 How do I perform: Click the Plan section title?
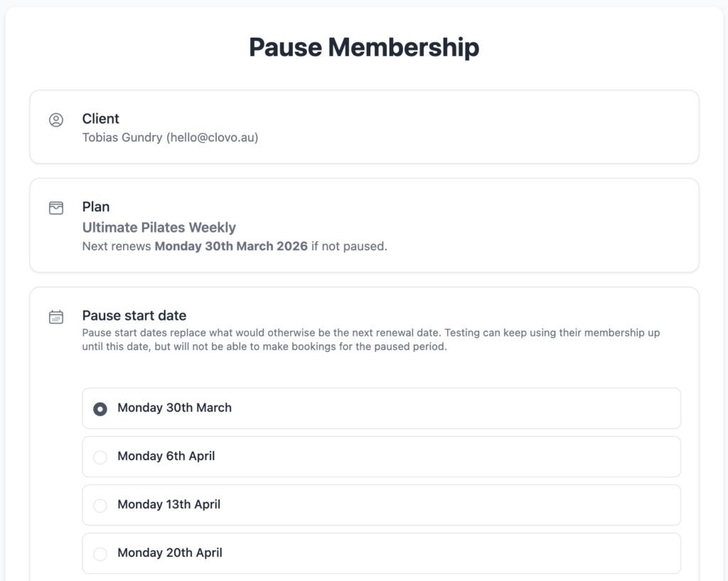tap(95, 207)
